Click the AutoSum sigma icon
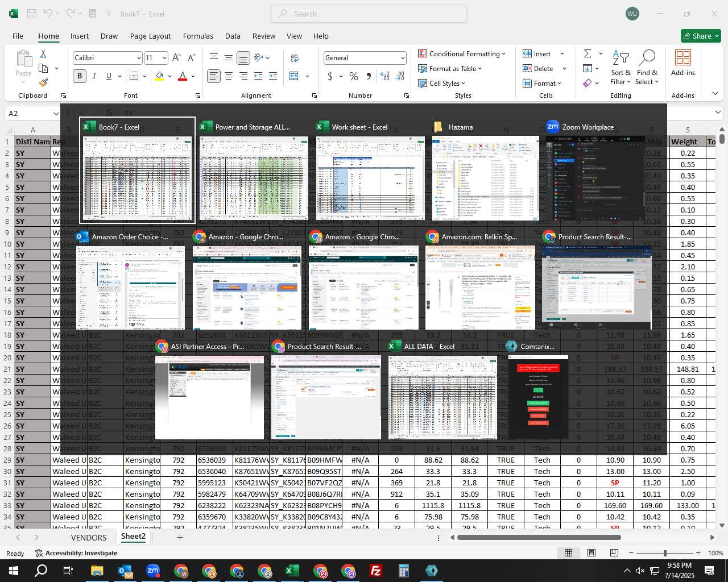Viewport: 728px width, 582px height. point(588,53)
